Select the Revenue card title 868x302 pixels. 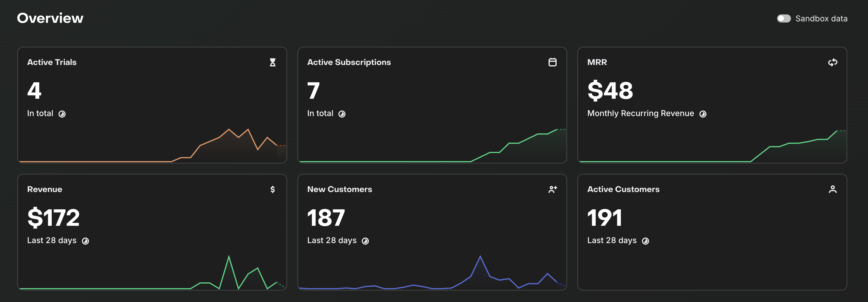(44, 189)
